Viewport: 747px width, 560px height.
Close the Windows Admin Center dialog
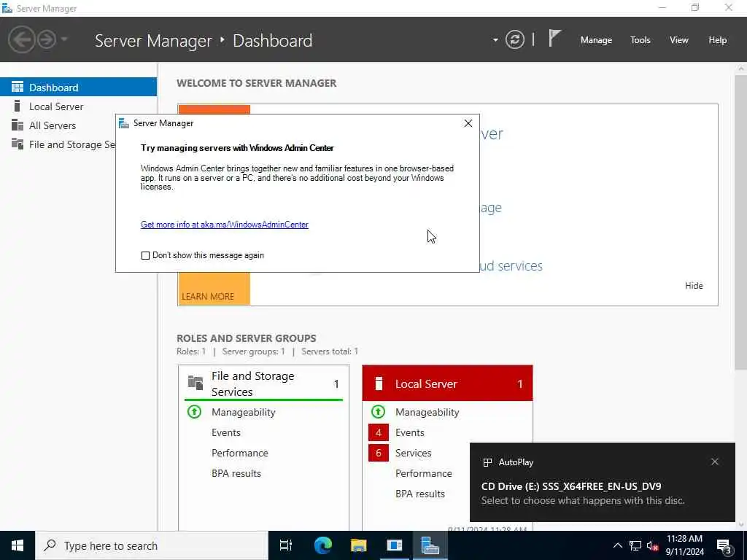point(468,123)
